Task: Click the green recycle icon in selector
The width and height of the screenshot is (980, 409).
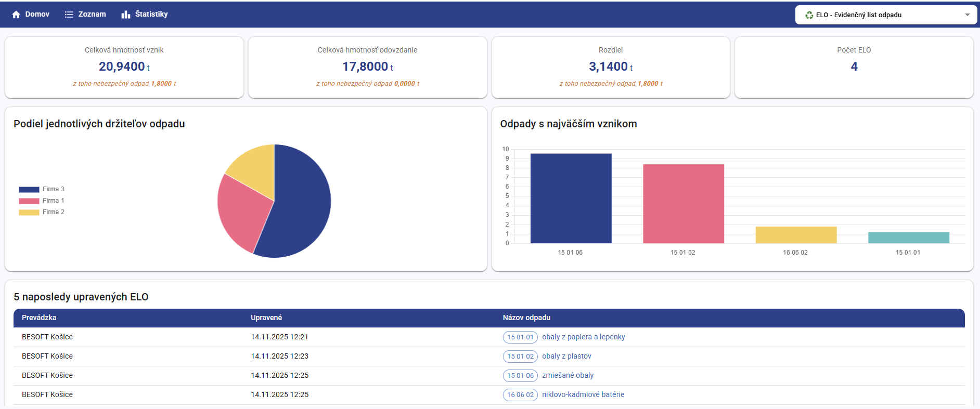Action: click(x=809, y=15)
